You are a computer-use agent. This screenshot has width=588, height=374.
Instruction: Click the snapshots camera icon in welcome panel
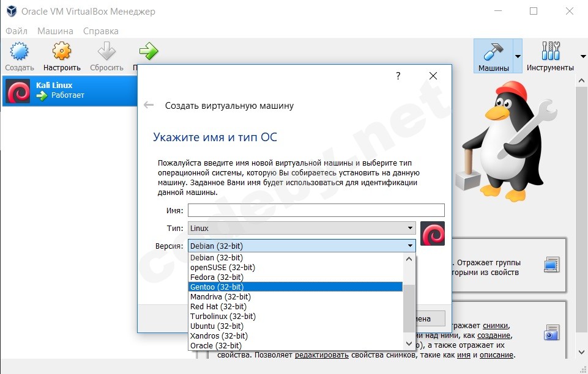coord(552,332)
